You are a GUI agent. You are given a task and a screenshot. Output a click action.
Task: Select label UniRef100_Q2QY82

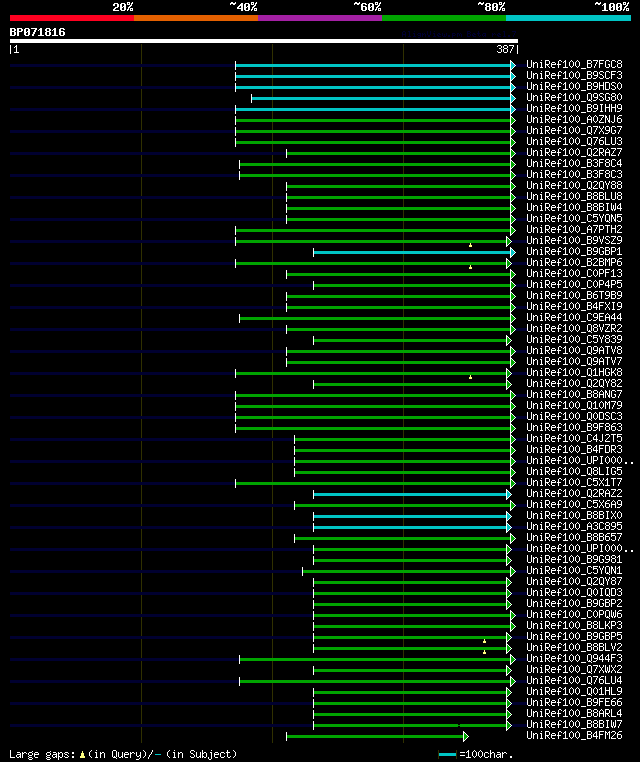(574, 383)
